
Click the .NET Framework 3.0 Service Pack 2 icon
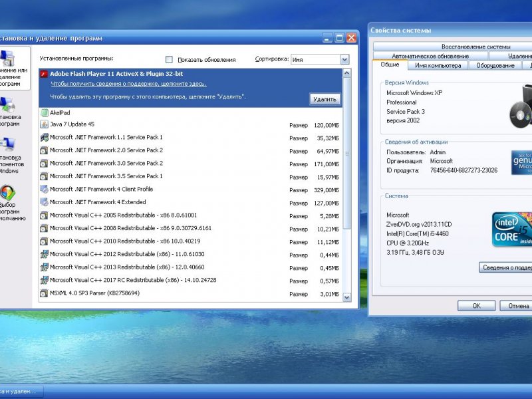pyautogui.click(x=44, y=163)
